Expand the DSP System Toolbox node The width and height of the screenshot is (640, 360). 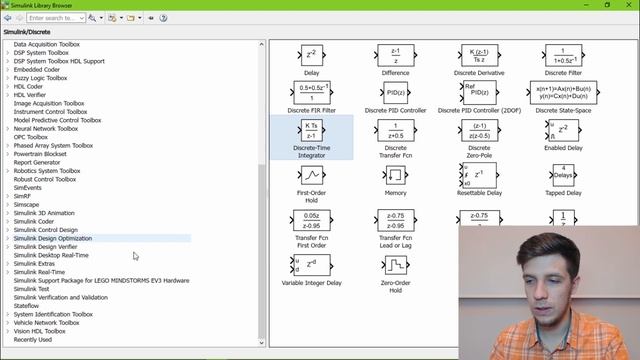pos(7,53)
